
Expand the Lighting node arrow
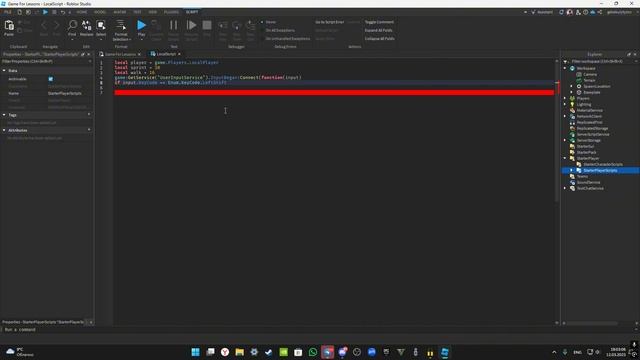click(565, 104)
